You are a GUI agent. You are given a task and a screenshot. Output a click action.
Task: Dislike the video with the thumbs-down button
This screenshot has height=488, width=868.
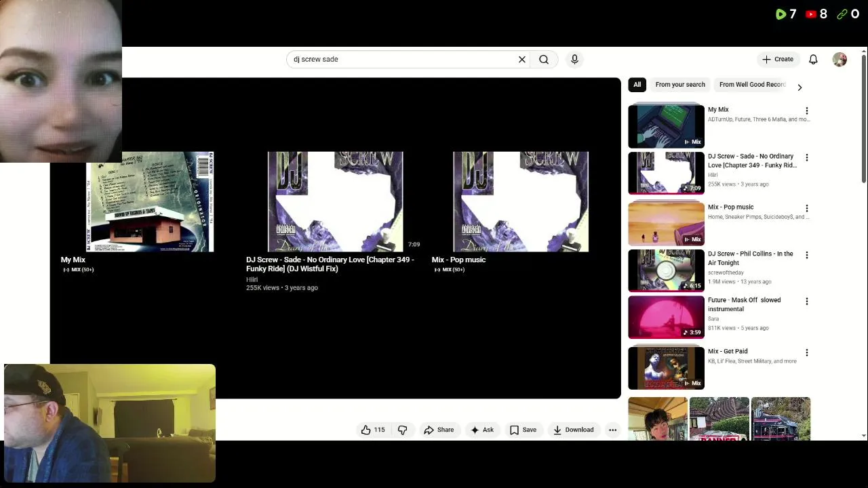pos(402,430)
